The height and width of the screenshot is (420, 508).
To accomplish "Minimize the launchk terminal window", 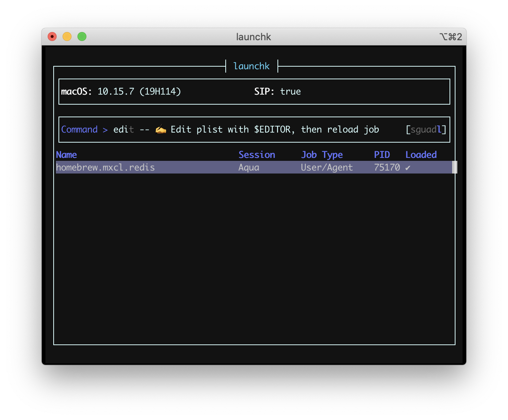I will tap(67, 36).
